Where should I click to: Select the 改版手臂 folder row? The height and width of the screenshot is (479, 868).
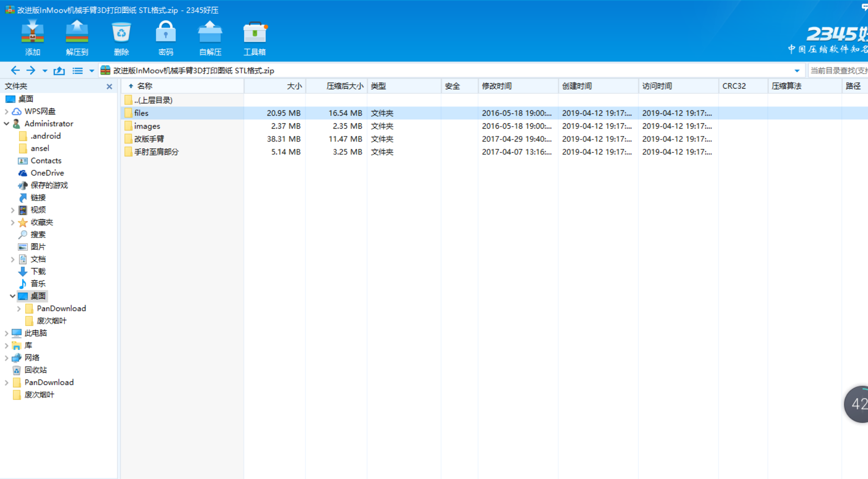tap(149, 139)
